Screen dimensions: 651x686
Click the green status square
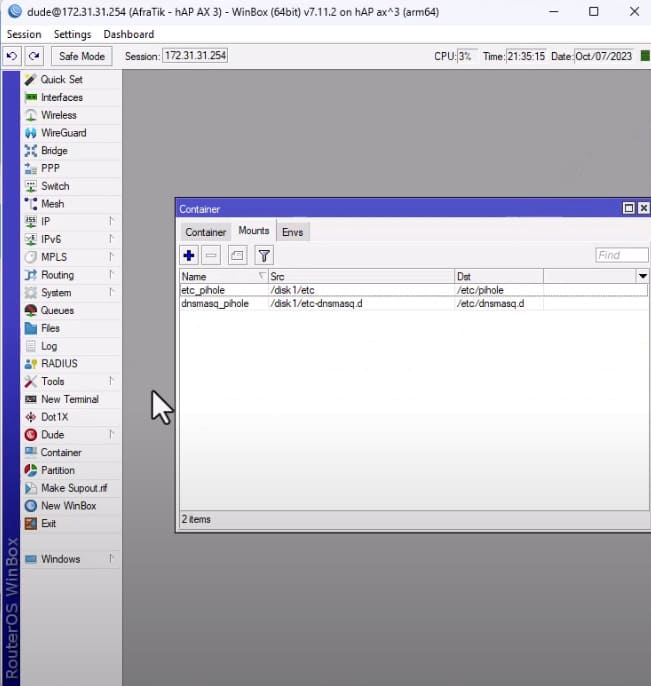[645, 56]
